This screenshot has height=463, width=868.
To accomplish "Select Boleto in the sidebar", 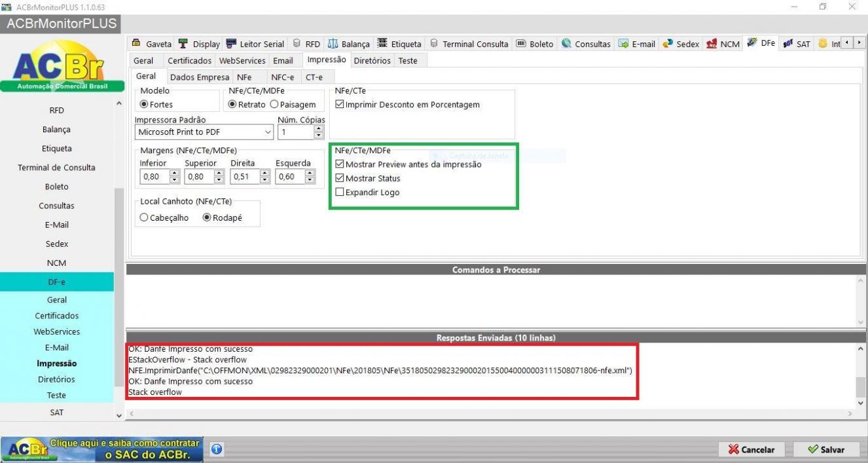I will (57, 187).
